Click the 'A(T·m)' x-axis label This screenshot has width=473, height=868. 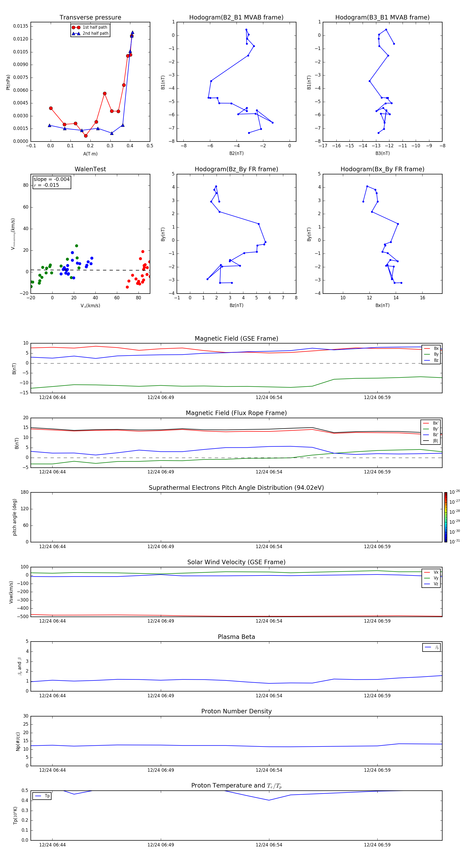(90, 154)
